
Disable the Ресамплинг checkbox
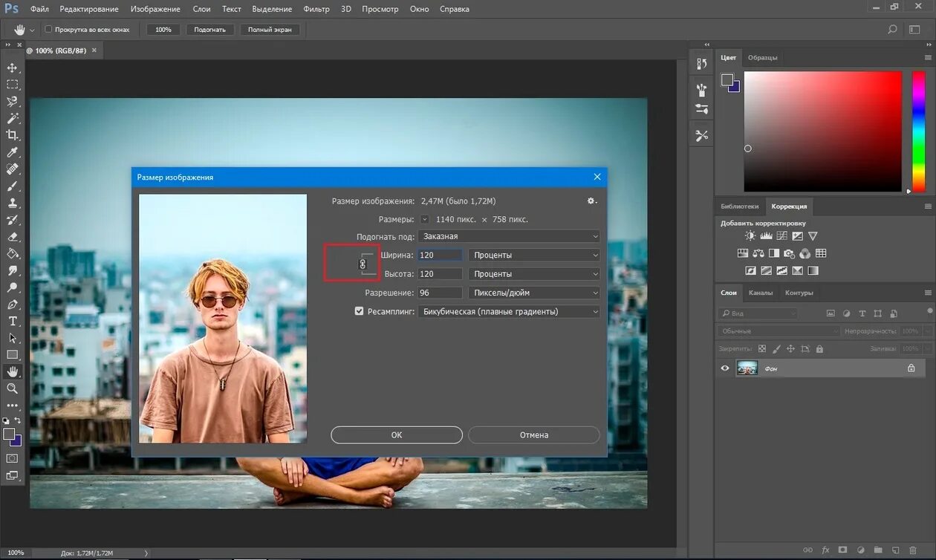coord(360,312)
